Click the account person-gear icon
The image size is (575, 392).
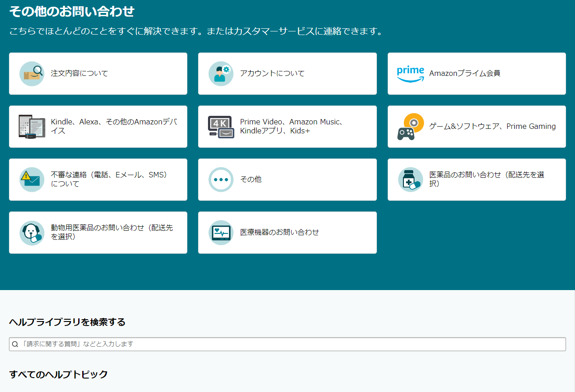tap(221, 74)
